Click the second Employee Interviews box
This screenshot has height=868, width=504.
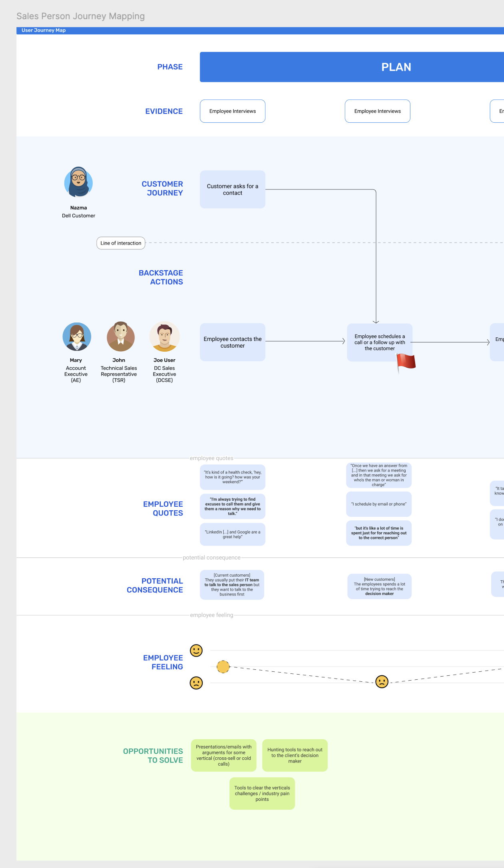[x=377, y=111]
